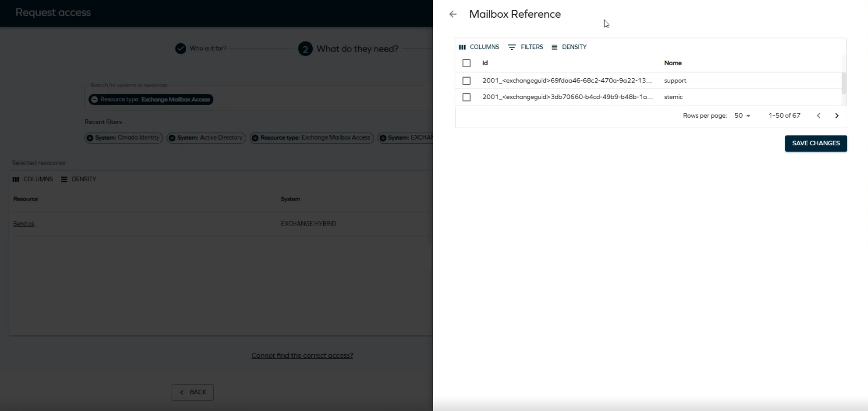The image size is (868, 411).
Task: Select 'What do they need?' step
Action: pos(348,49)
